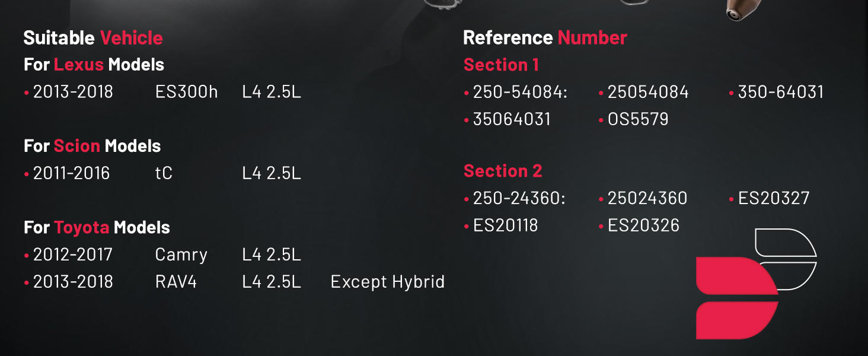Click reference number 350-64031

pos(781,92)
